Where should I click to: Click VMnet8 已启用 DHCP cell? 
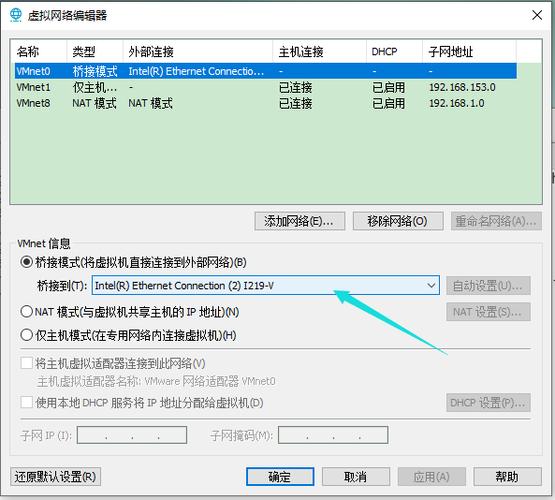(x=389, y=103)
